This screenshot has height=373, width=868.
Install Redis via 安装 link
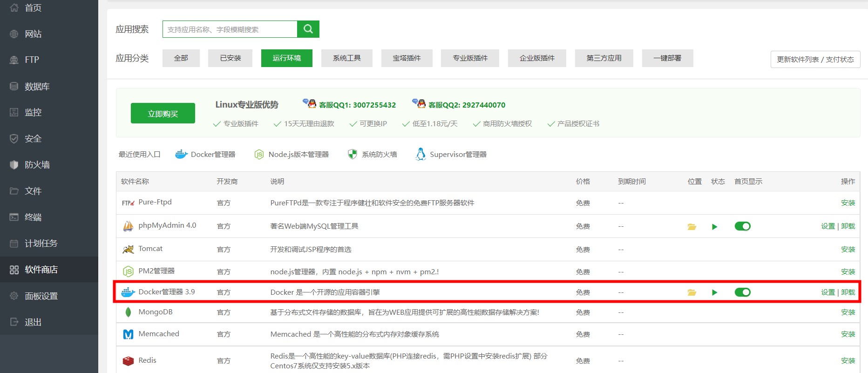point(848,361)
